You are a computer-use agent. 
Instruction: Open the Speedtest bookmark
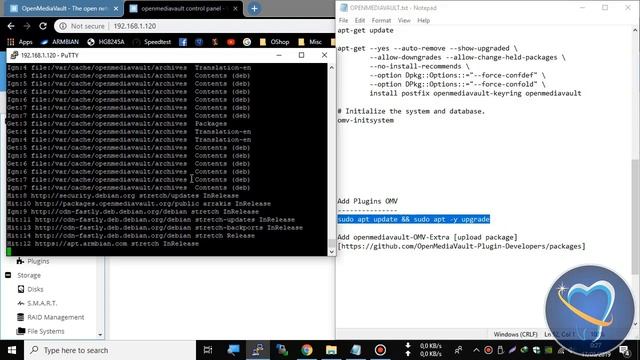[x=152, y=42]
